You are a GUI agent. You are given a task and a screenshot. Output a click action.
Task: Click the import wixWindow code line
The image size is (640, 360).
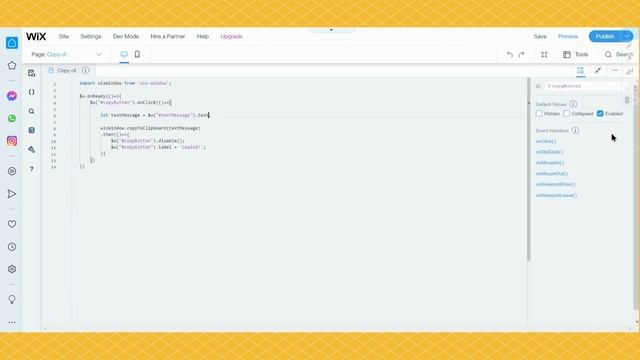pos(125,83)
